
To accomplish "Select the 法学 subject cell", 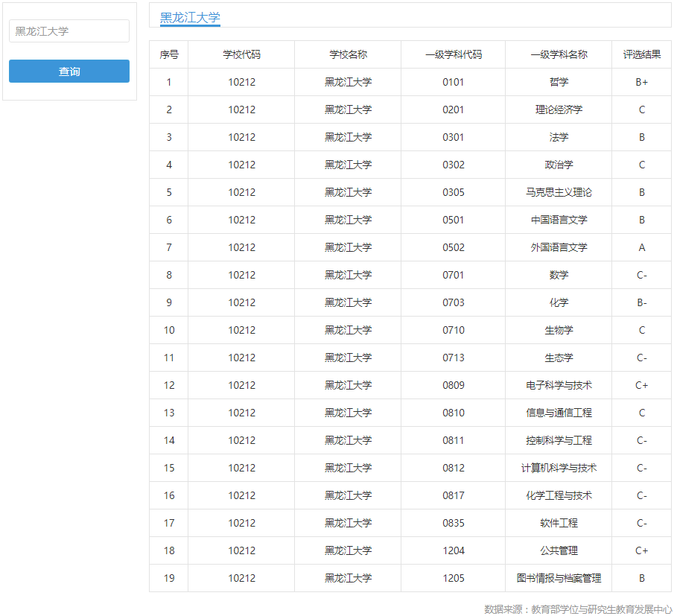I will point(559,137).
